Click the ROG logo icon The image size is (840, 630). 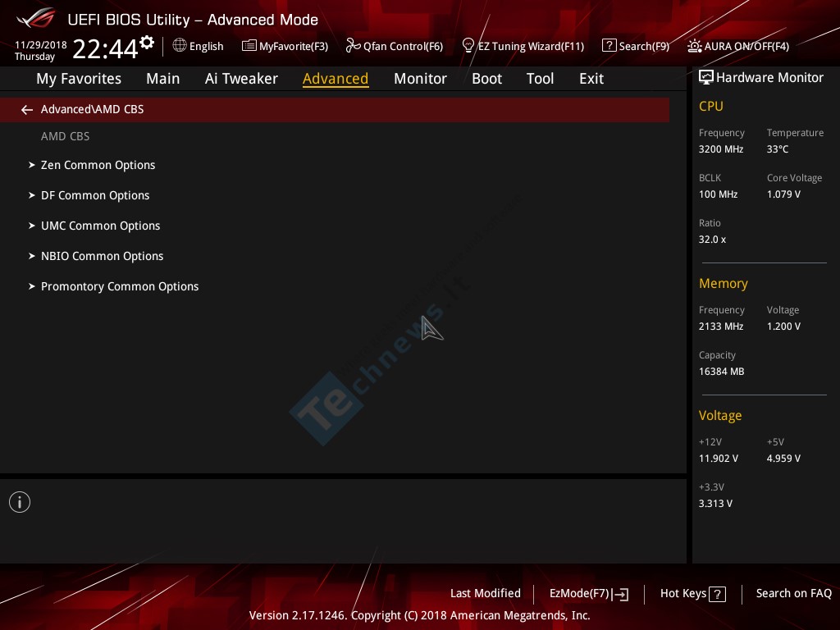pyautogui.click(x=36, y=18)
